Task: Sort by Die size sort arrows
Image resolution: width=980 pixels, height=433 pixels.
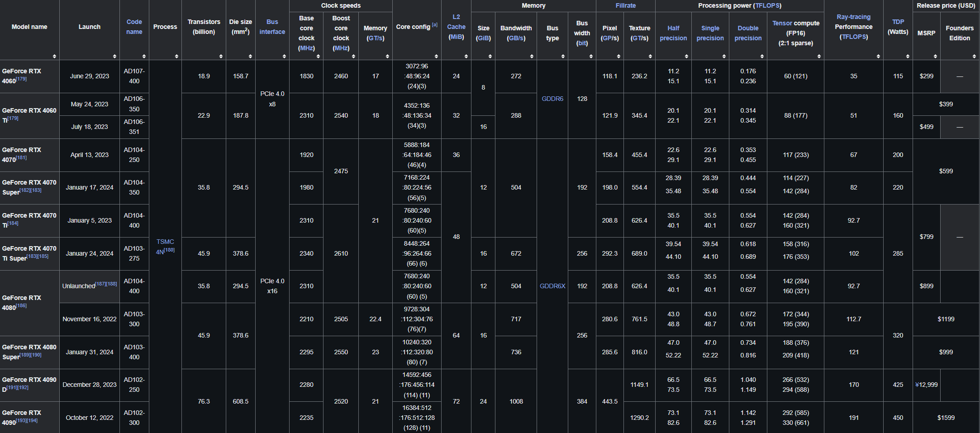Action: (x=250, y=56)
